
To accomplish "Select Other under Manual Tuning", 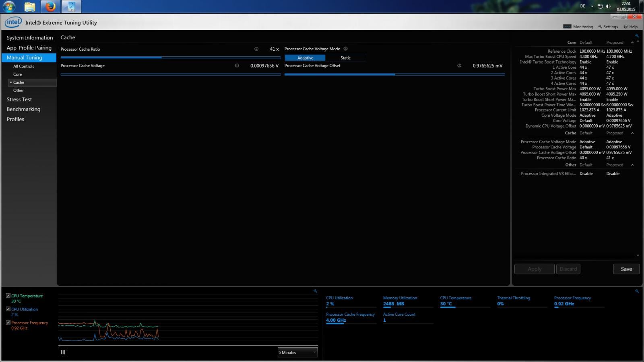I will pyautogui.click(x=19, y=90).
